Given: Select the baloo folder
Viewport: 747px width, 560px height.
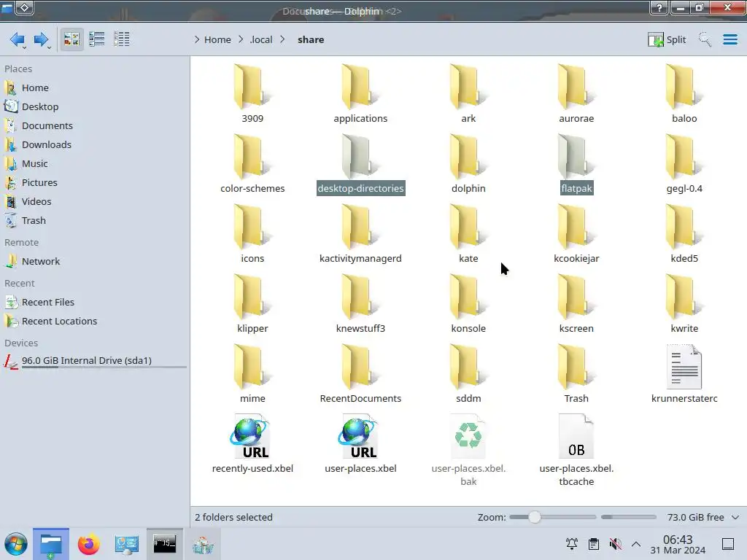Looking at the screenshot, I should (x=684, y=94).
